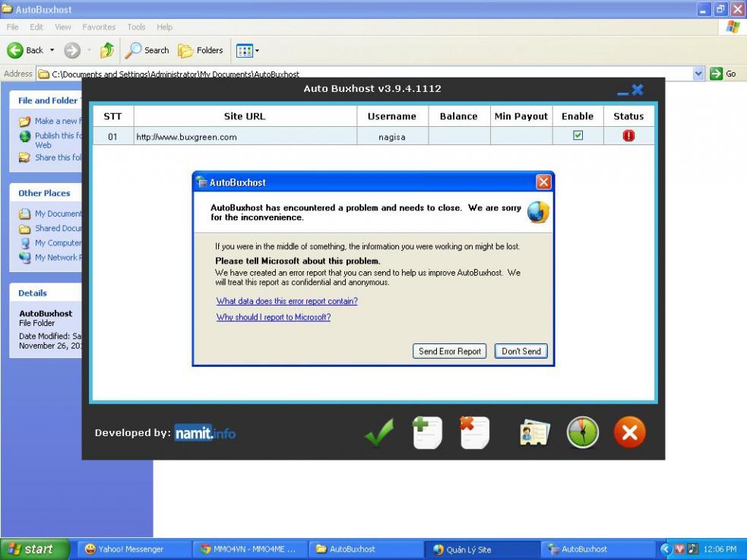The height and width of the screenshot is (560, 747).
Task: Open Shared Documents in Other Places
Action: click(x=50, y=229)
